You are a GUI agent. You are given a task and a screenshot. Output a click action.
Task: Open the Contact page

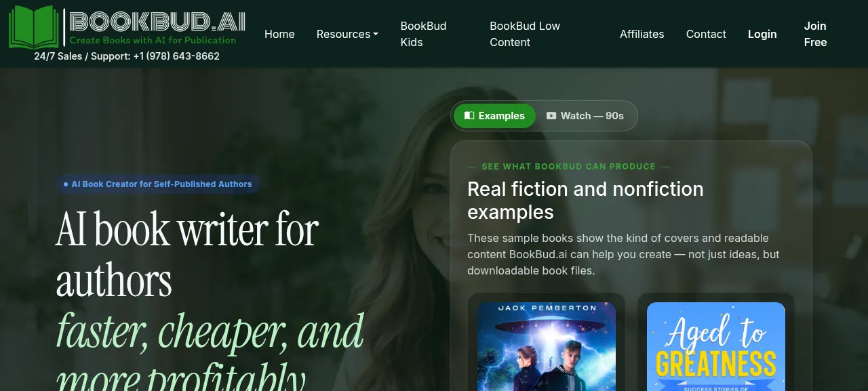click(x=706, y=34)
